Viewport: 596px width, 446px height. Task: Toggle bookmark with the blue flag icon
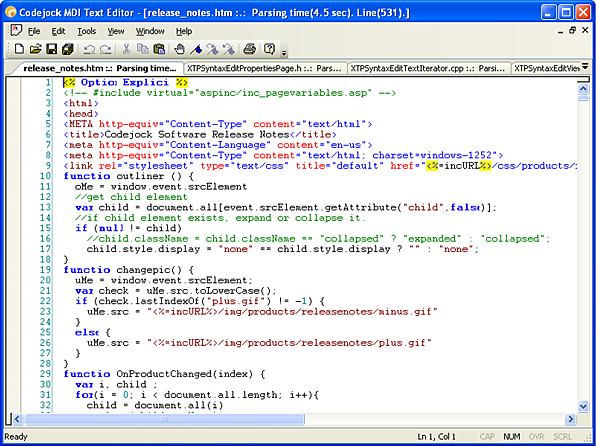(196, 49)
